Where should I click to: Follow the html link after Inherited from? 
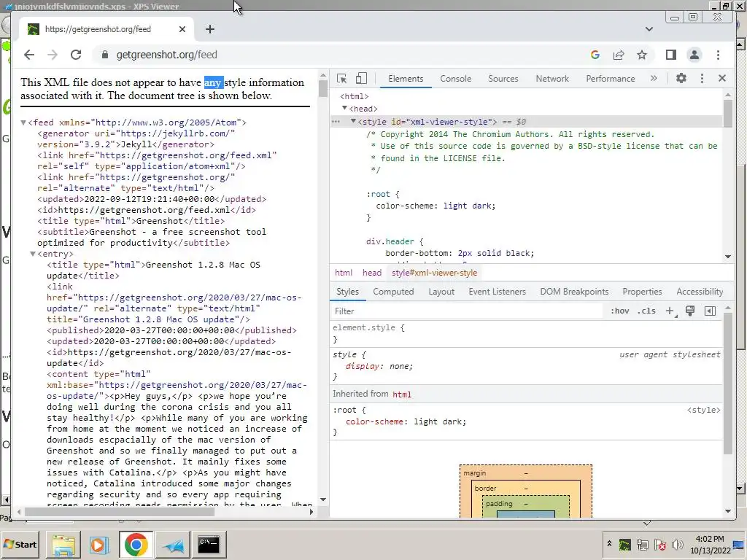[x=402, y=394]
